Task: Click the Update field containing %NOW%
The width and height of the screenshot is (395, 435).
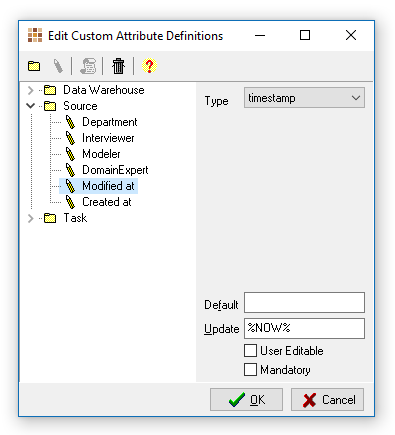Action: click(x=304, y=329)
